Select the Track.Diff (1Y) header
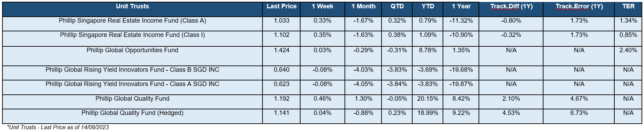Viewport: 644px width, 132px height. coord(511,7)
